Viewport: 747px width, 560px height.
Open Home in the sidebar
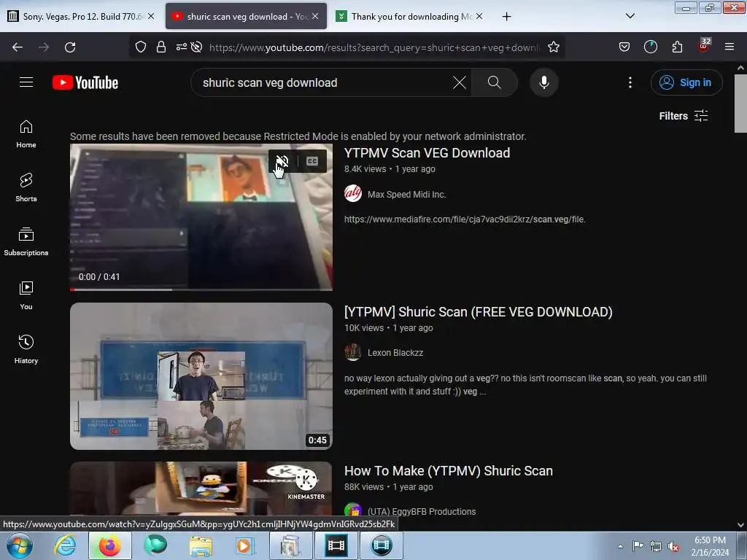coord(26,134)
